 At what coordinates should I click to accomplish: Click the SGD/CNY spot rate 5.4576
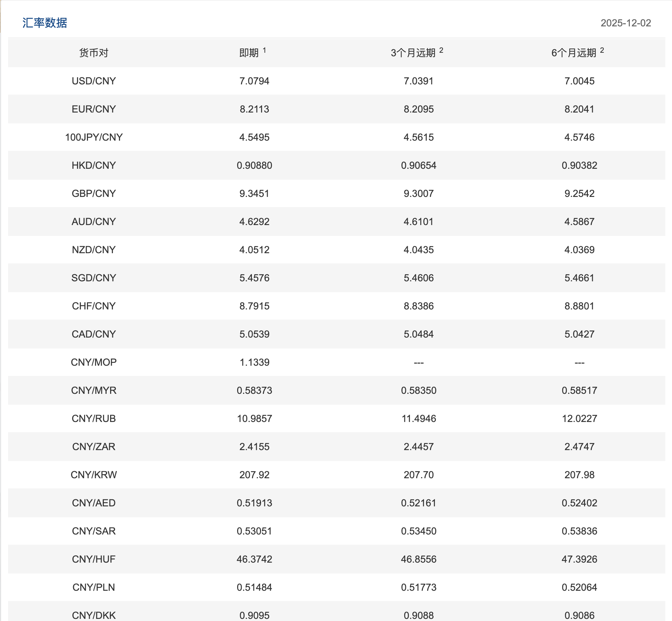pos(254,278)
